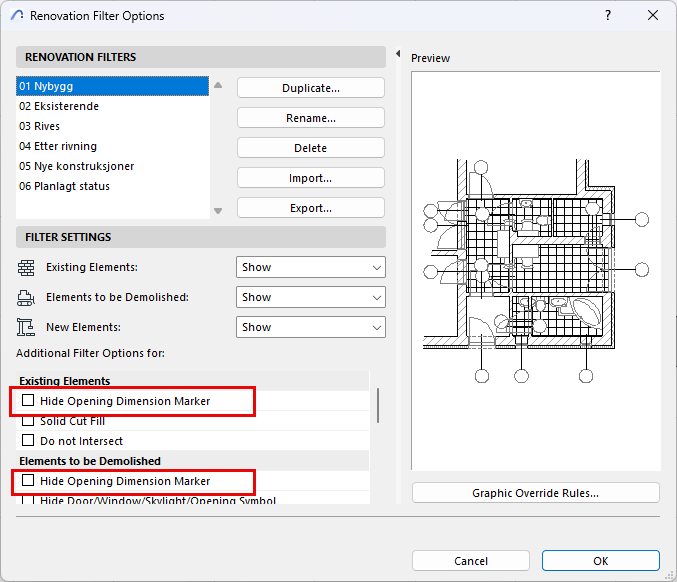Click the help question mark icon
Image resolution: width=677 pixels, height=582 pixels.
coord(608,16)
